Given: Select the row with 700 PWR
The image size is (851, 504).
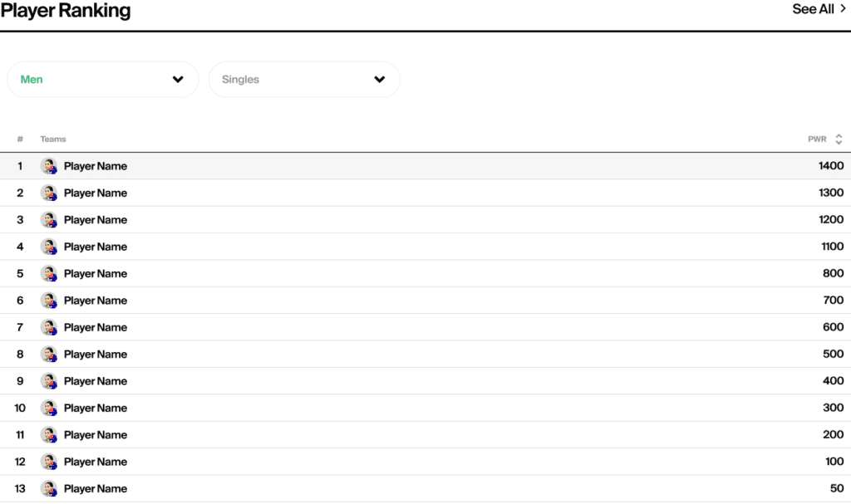Looking at the screenshot, I should pyautogui.click(x=425, y=301).
